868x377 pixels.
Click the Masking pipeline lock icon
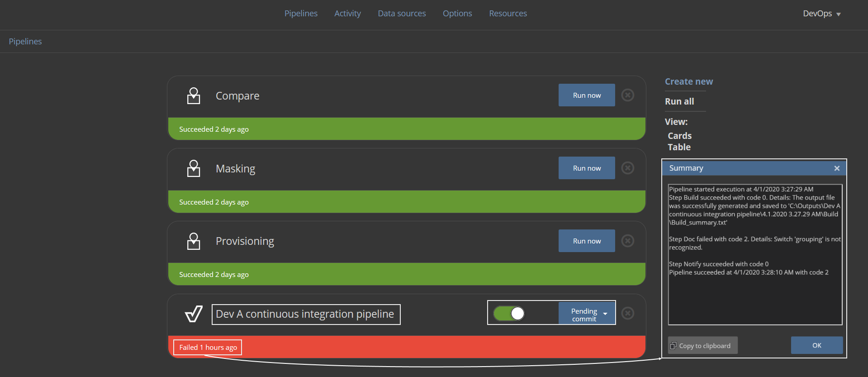click(x=194, y=168)
